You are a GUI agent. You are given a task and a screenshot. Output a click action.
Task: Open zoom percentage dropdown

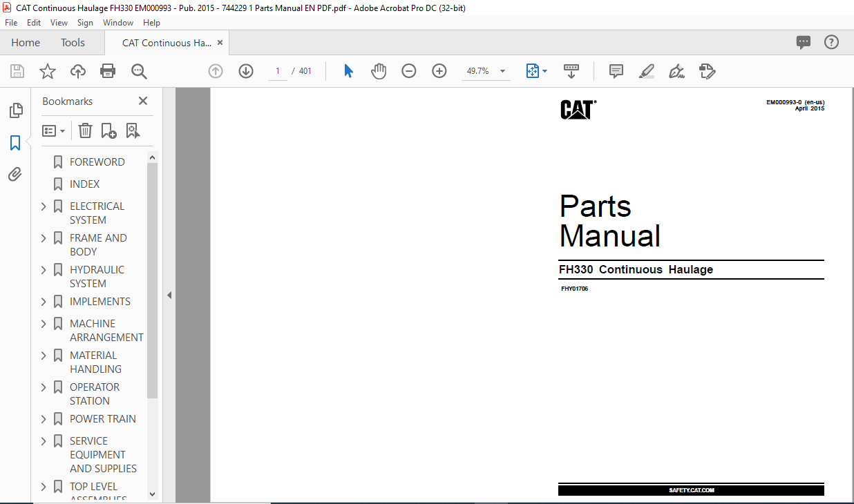coord(502,71)
